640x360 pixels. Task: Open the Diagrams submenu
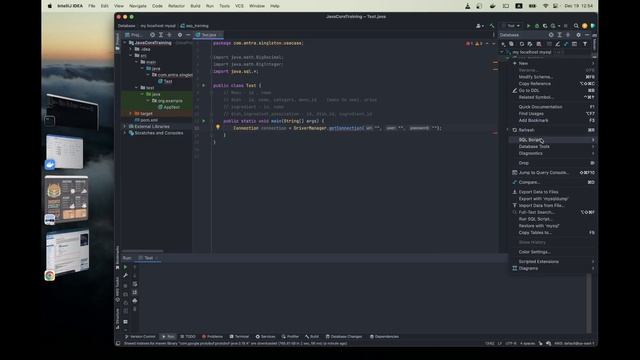coord(553,269)
